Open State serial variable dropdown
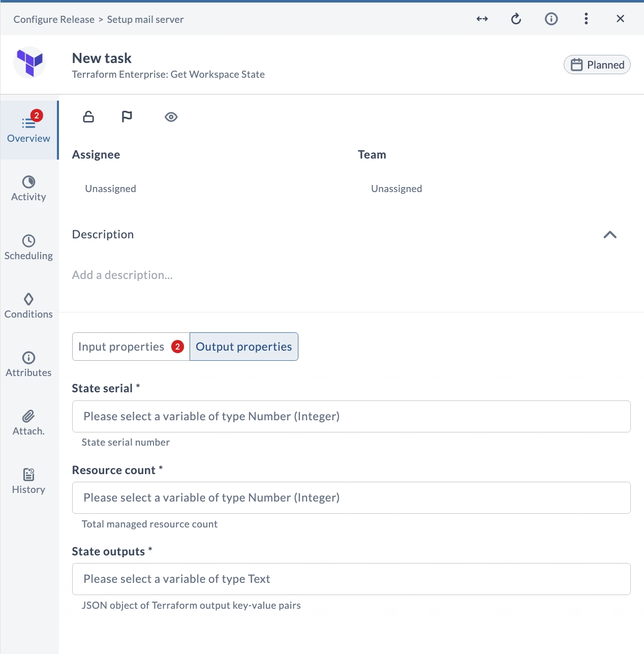Viewport: 644px width, 654px height. tap(351, 416)
